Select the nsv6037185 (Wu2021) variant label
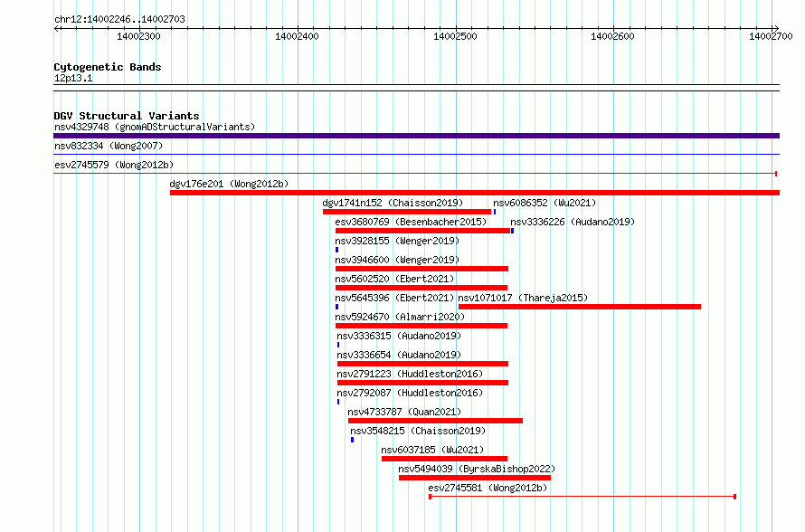The height and width of the screenshot is (532, 805). point(432,450)
